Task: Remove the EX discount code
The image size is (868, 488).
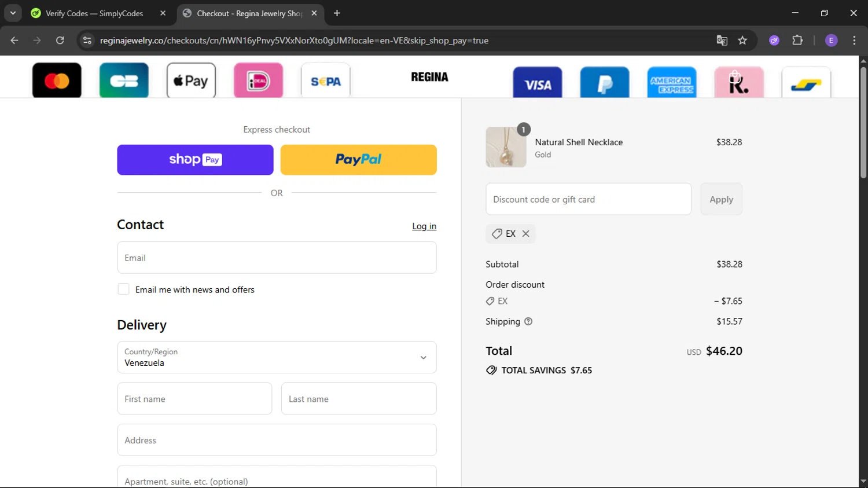Action: [x=525, y=233]
